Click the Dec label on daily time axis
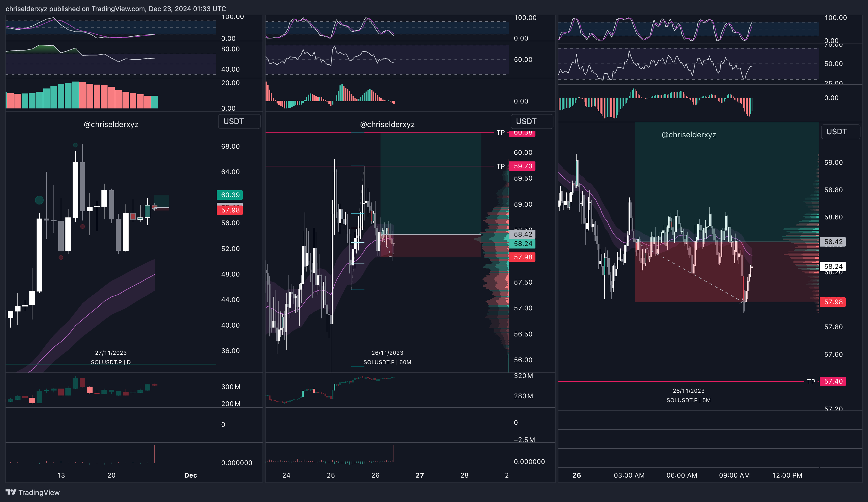Image resolution: width=868 pixels, height=502 pixels. click(190, 475)
